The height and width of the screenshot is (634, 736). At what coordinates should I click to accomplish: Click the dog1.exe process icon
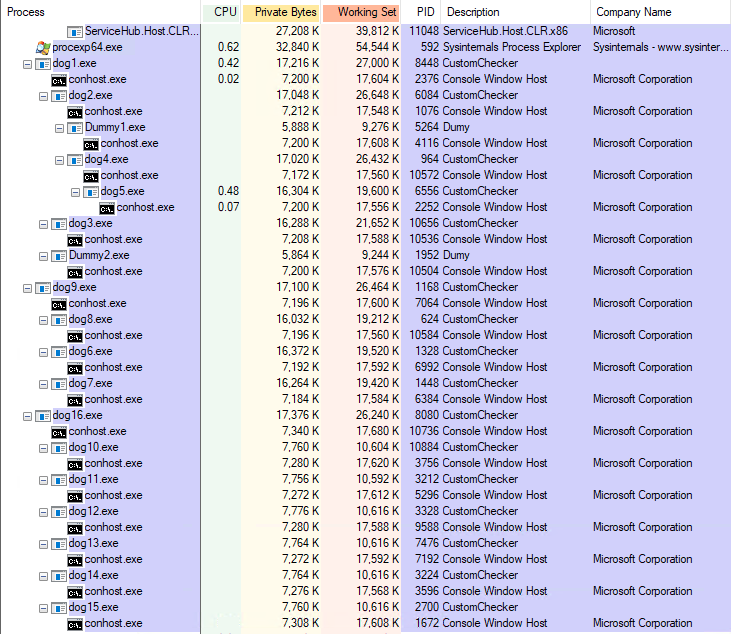tap(43, 64)
